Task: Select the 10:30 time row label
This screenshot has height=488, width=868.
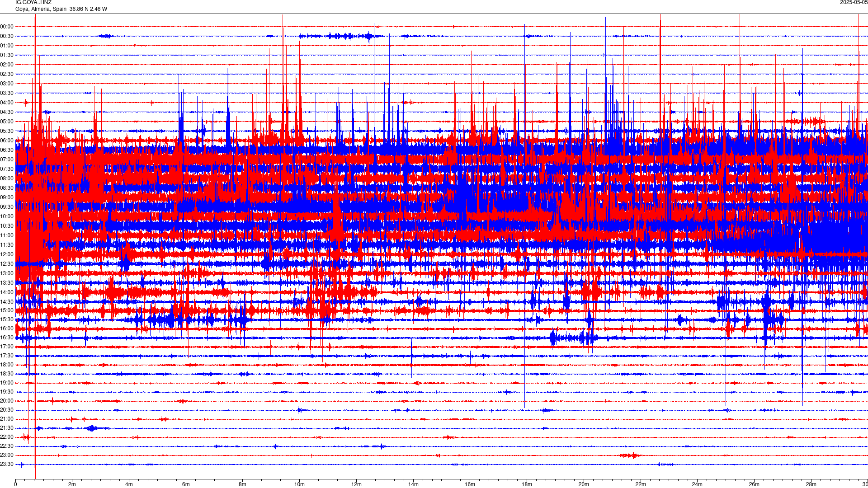Action: click(x=7, y=226)
